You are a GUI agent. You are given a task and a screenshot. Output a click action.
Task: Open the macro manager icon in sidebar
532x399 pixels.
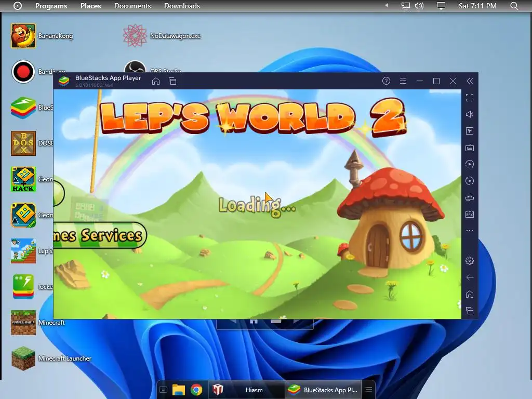click(470, 197)
